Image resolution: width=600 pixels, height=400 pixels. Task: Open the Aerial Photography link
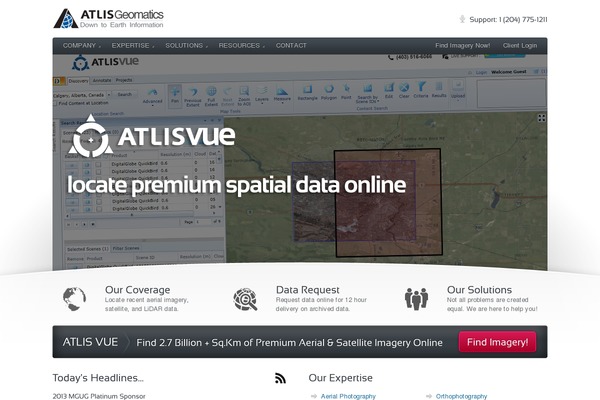click(348, 396)
